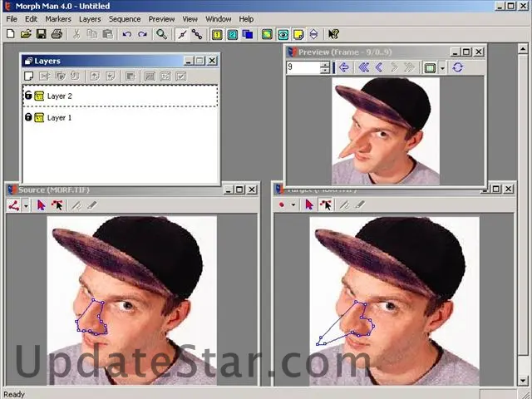Toggle the single marker tool in main toolbar

pos(182,34)
